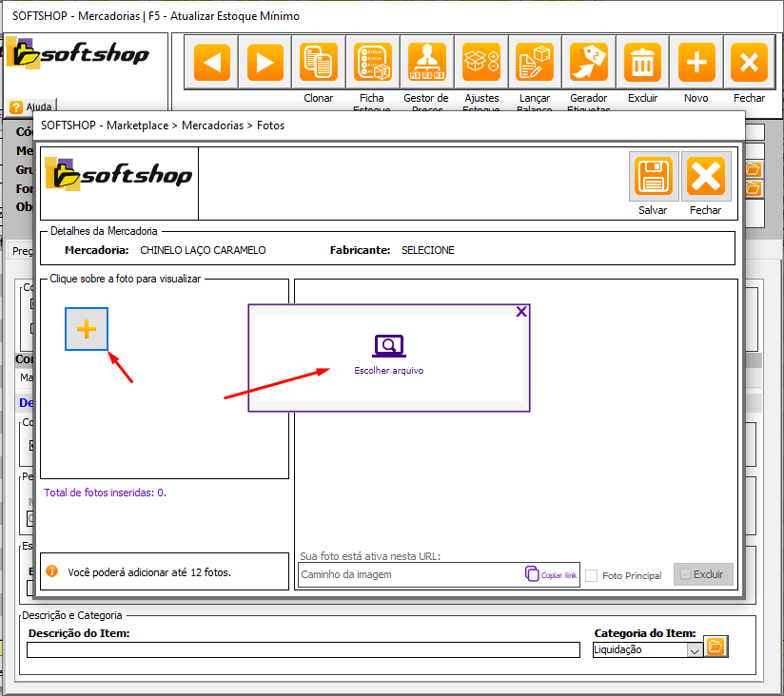Click Lançar Balanço toolbar icon
This screenshot has width=784, height=696.
535,63
